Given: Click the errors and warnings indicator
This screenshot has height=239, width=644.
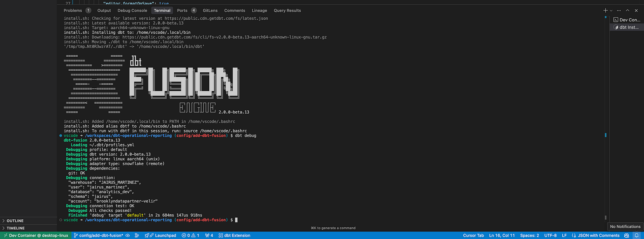Looking at the screenshot, I should (190, 236).
